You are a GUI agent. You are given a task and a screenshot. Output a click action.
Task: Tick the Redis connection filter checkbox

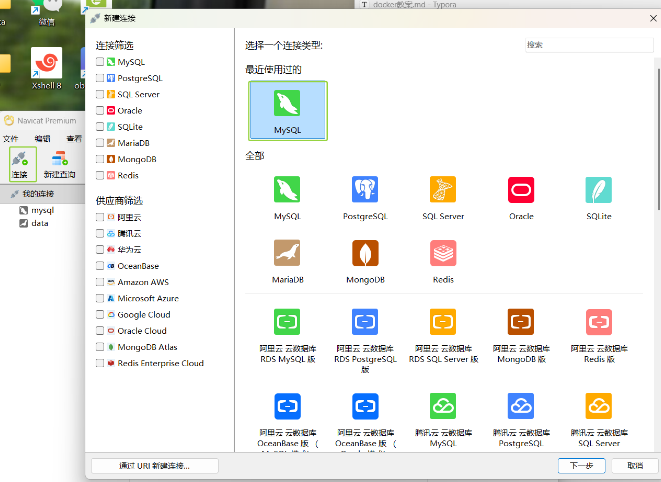(x=100, y=175)
